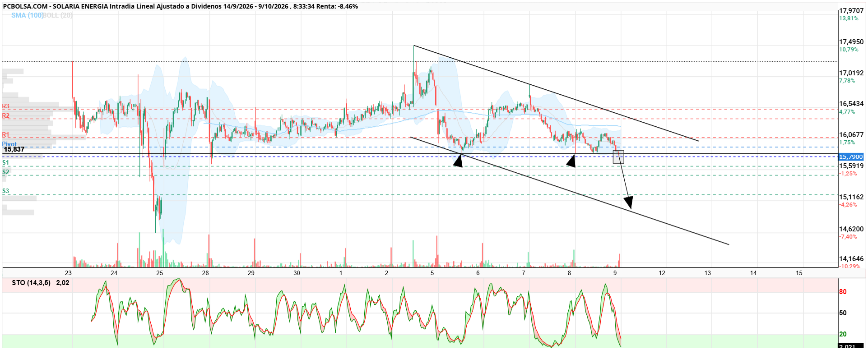Click the 16,0677 price axis value
The width and height of the screenshot is (868, 350).
coord(851,135)
